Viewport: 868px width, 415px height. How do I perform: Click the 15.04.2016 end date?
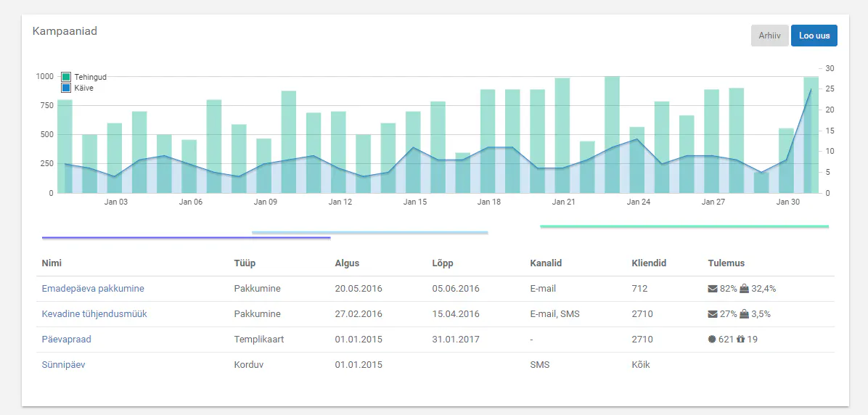[456, 313]
